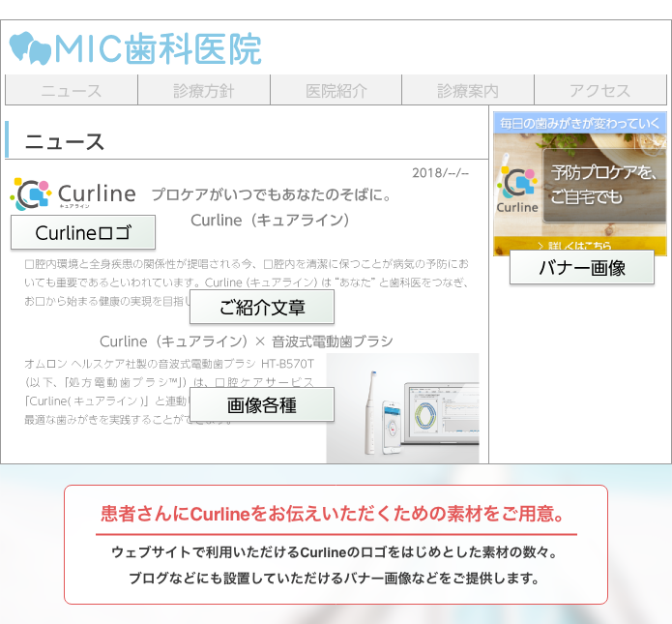Click the バナー画像 label button

[x=581, y=267]
